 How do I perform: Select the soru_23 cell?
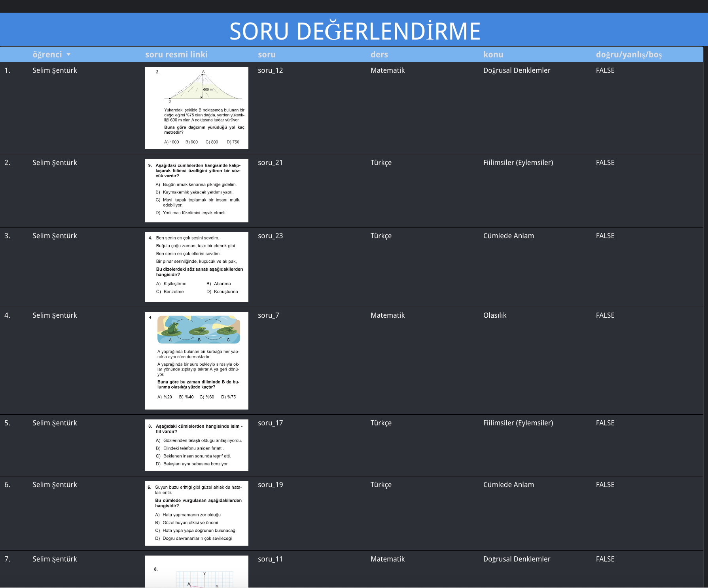pos(271,236)
